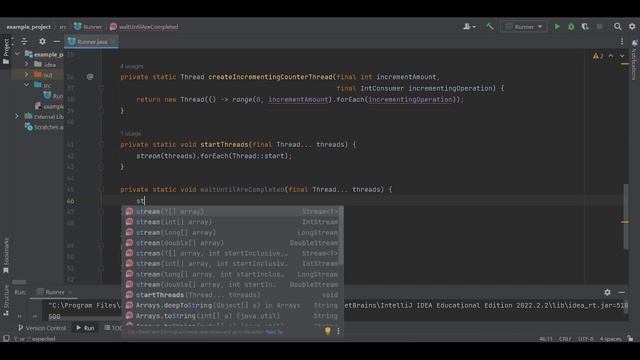This screenshot has width=640, height=360.
Task: Open Search Everywhere magnifier icon
Action: [618, 27]
